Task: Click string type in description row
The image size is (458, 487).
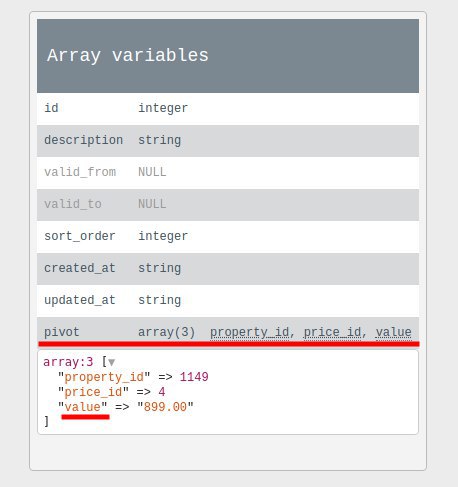Action: (x=159, y=140)
